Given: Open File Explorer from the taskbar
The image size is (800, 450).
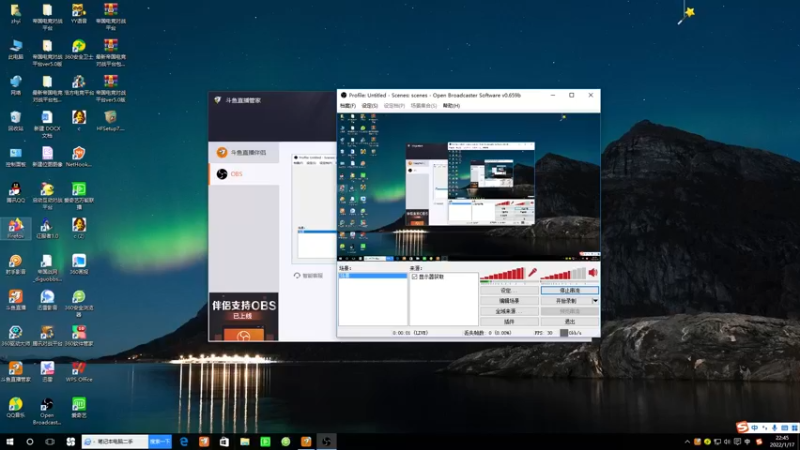Looking at the screenshot, I should coord(245,442).
